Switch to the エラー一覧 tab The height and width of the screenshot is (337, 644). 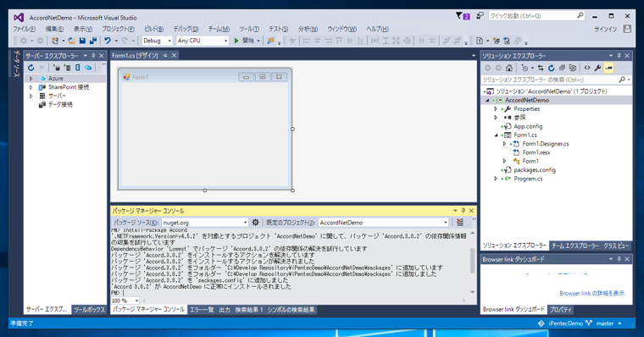click(x=202, y=310)
